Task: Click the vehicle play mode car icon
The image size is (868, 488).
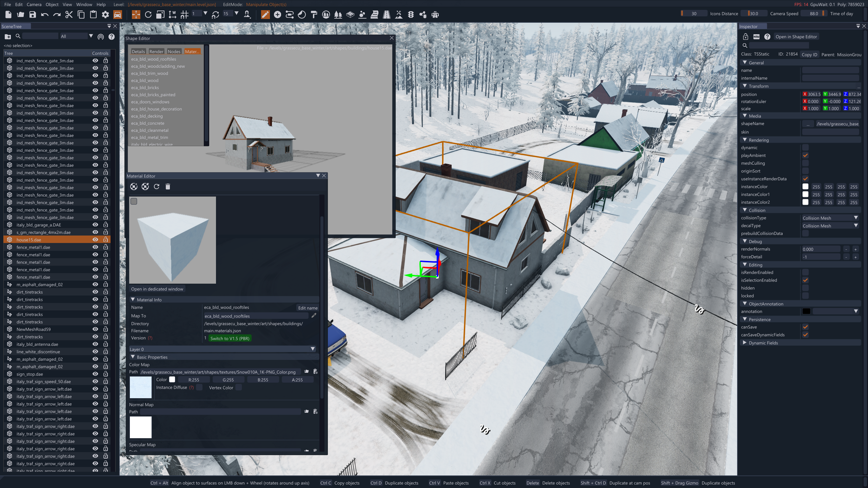Action: (x=117, y=15)
